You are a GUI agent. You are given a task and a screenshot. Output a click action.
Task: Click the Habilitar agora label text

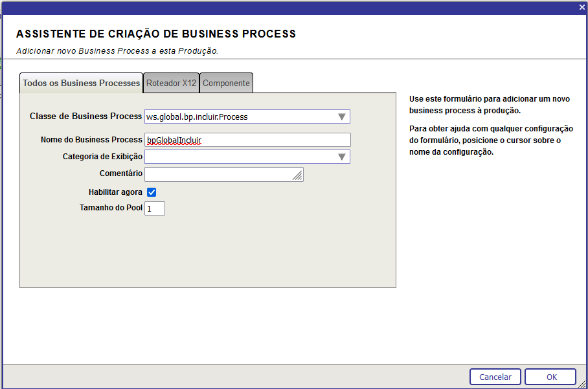(x=115, y=192)
